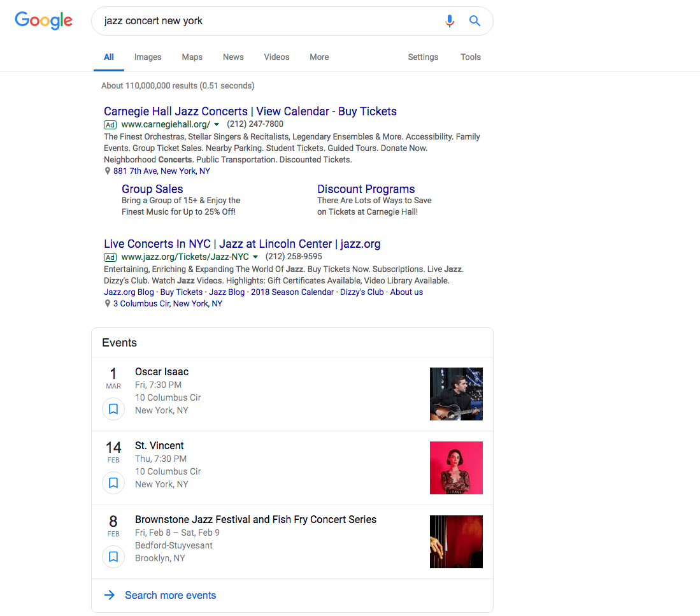Click the 14 FEB date of St. Vincent
700x616 pixels.
click(113, 452)
